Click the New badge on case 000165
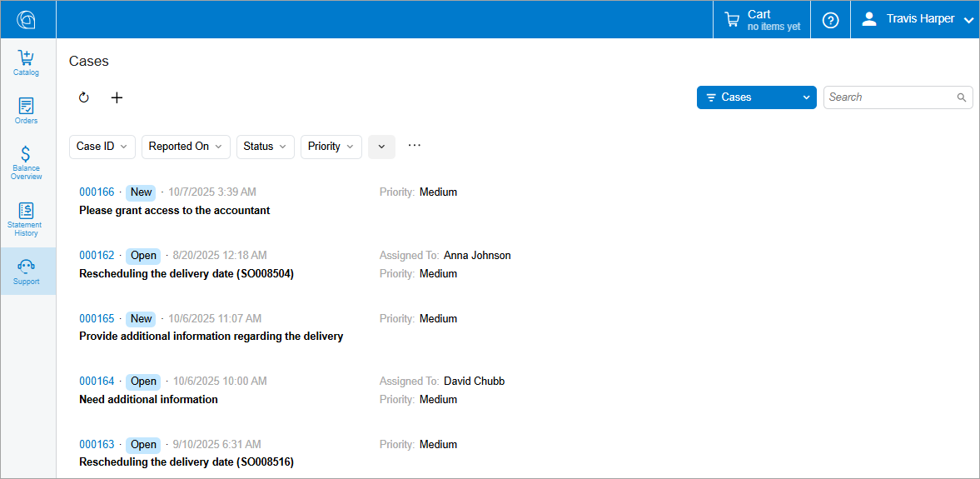980x479 pixels. coord(142,318)
